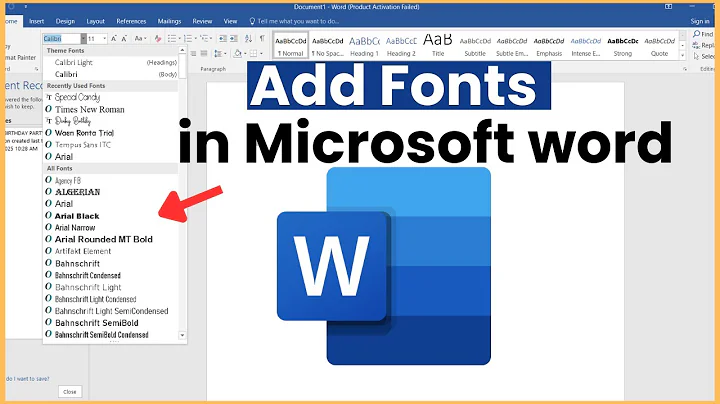Open the Clipboard dialog launcher
The image size is (720, 404).
(36, 69)
